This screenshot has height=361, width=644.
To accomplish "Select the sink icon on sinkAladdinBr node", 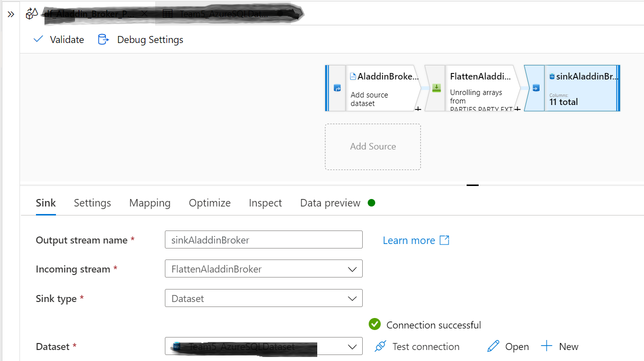I will [537, 88].
